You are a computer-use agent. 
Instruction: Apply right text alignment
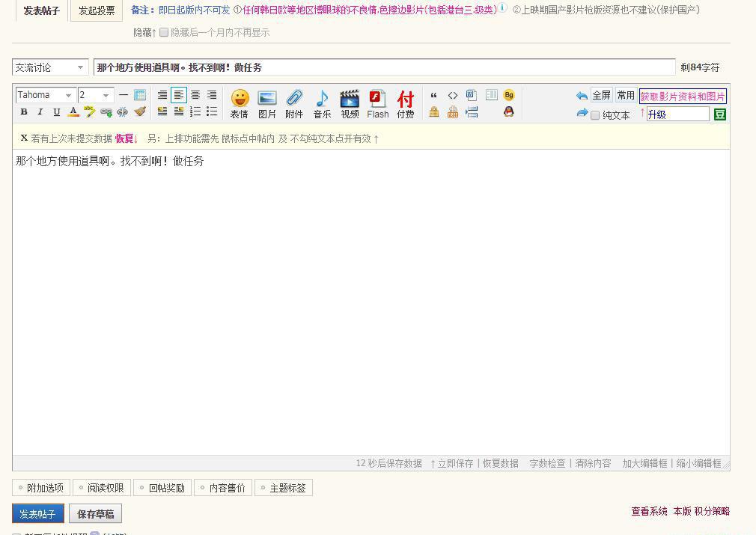(212, 95)
